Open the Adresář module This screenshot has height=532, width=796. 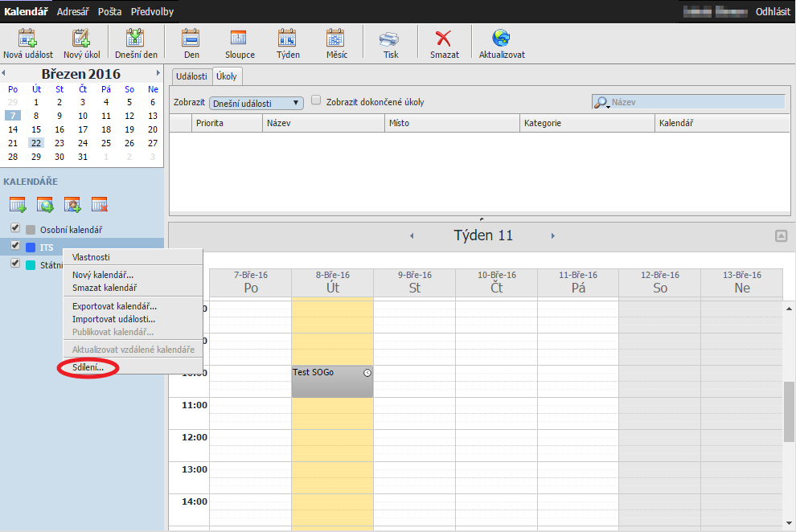click(72, 11)
